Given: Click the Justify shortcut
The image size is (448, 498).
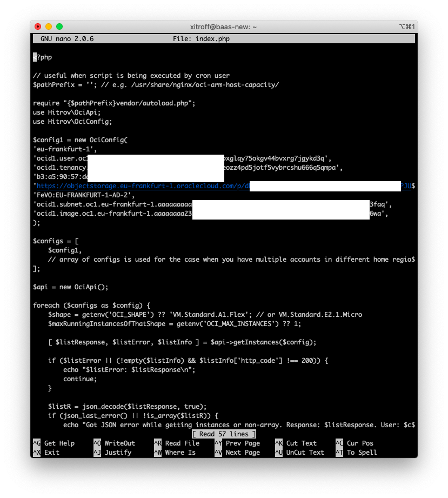Looking at the screenshot, I should point(113,453).
